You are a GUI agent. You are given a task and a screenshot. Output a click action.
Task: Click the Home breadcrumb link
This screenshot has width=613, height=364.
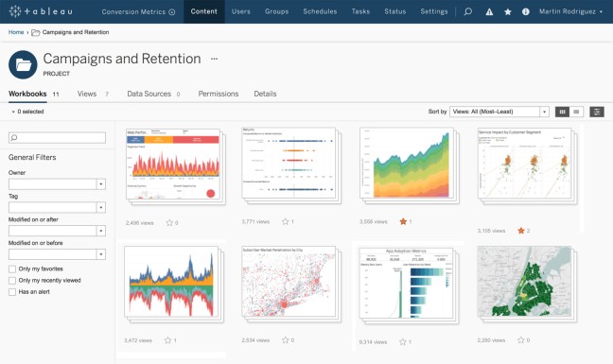point(16,32)
